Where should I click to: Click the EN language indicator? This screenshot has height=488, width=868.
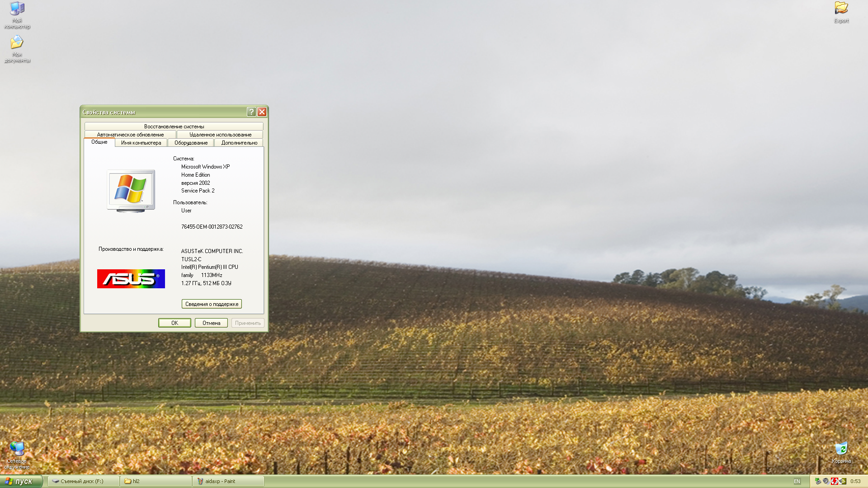(797, 482)
